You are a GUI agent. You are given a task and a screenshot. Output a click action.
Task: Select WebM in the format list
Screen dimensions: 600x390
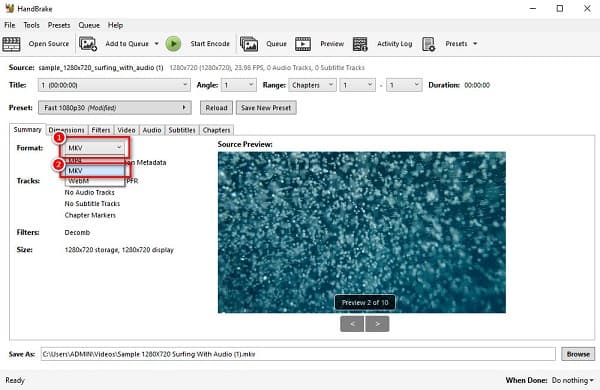[x=95, y=181]
